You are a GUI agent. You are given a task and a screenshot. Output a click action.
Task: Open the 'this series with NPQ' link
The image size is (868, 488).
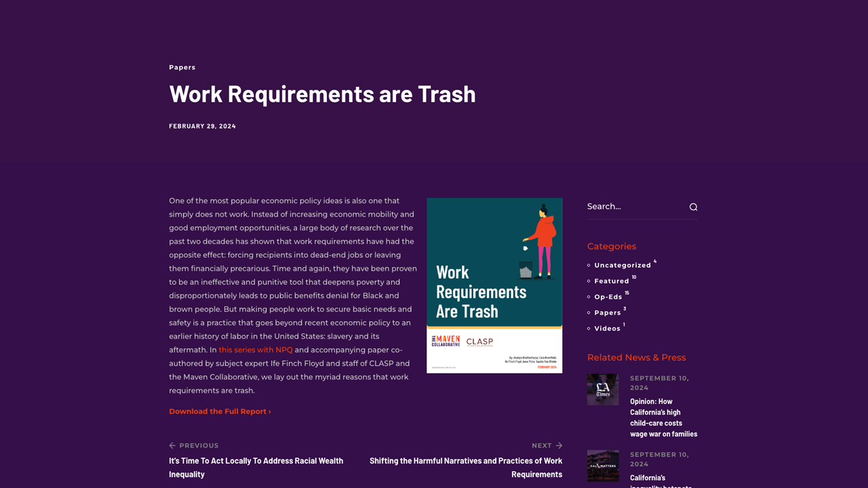pos(256,350)
